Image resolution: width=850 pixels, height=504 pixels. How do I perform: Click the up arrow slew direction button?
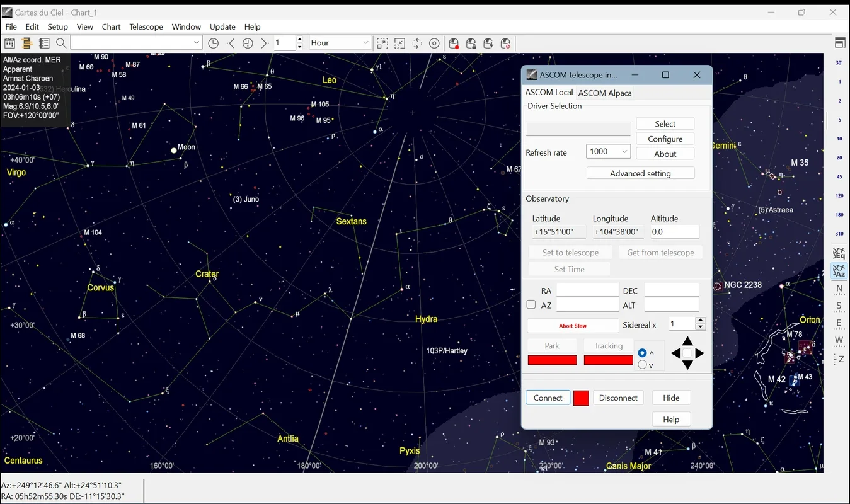[687, 341]
